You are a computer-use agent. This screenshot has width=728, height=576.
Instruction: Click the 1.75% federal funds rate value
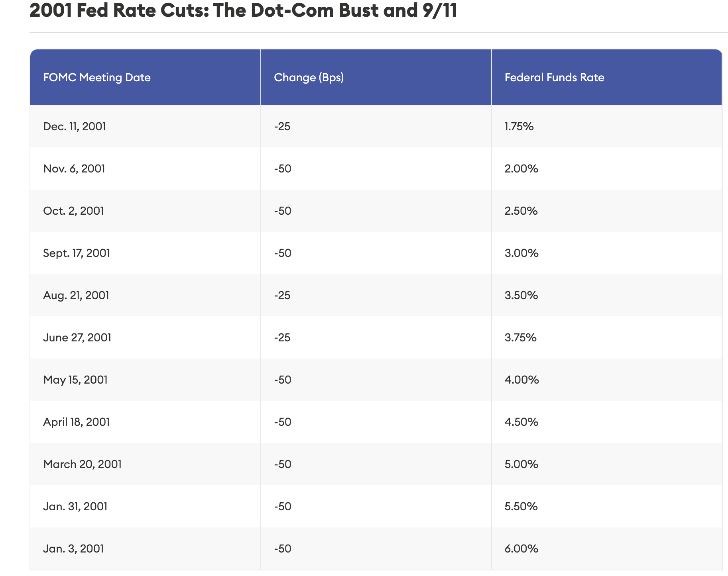519,127
